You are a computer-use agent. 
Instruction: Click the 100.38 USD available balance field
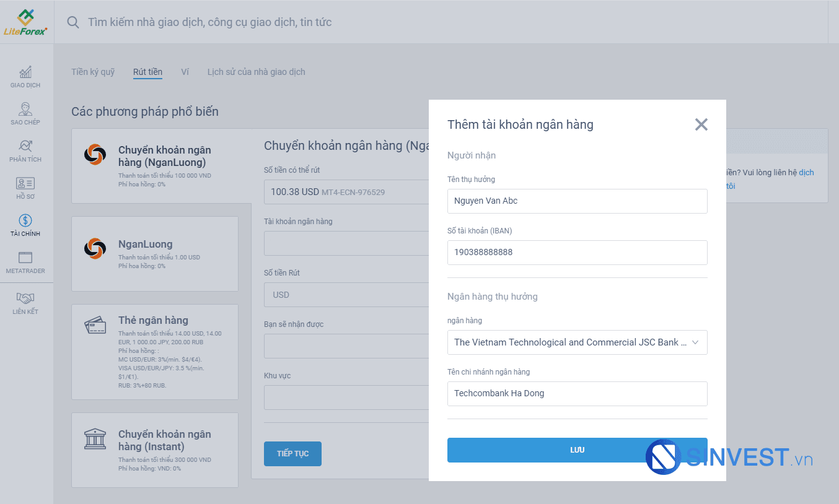coord(346,192)
